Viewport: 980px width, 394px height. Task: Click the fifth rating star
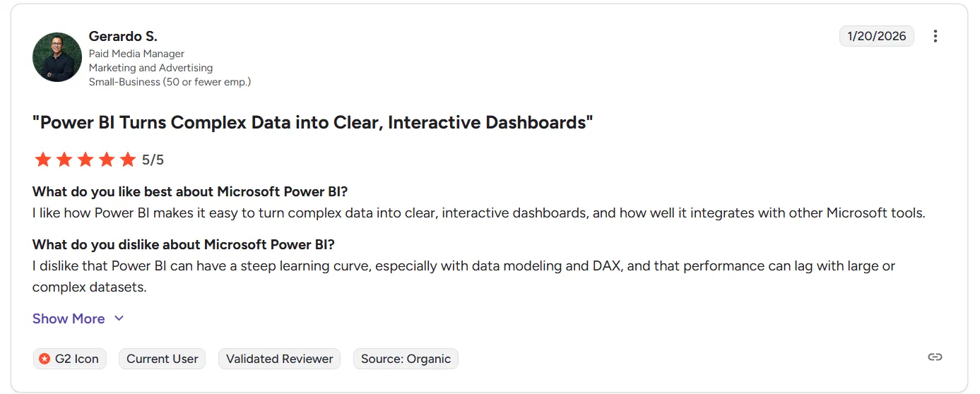(x=128, y=160)
